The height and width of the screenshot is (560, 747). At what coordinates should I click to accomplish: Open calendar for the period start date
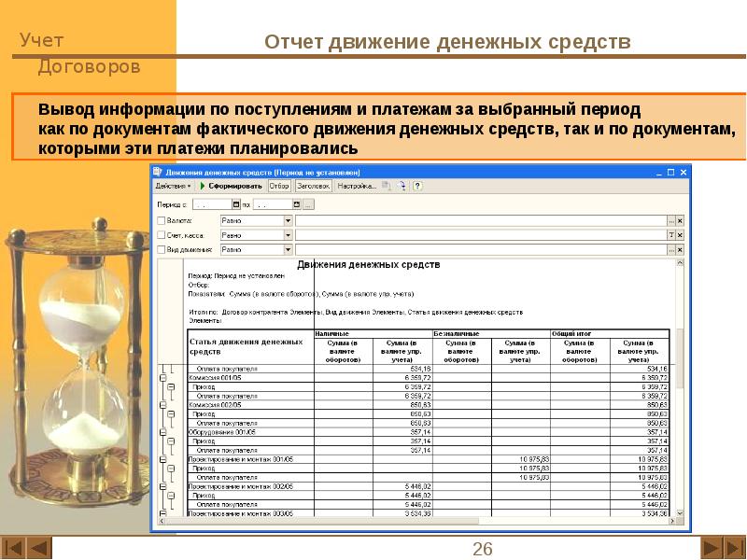coord(235,203)
